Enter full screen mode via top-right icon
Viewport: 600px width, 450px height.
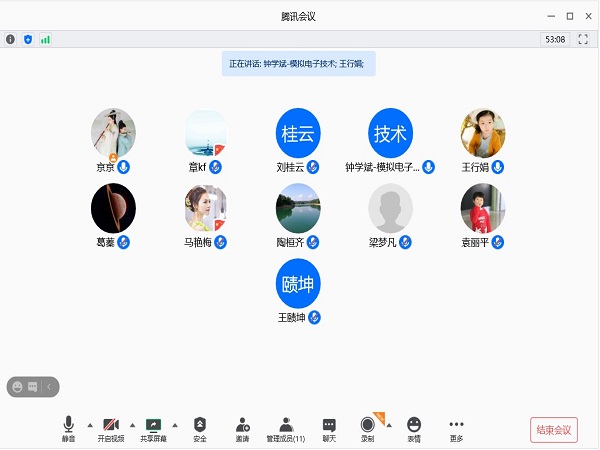tap(583, 40)
